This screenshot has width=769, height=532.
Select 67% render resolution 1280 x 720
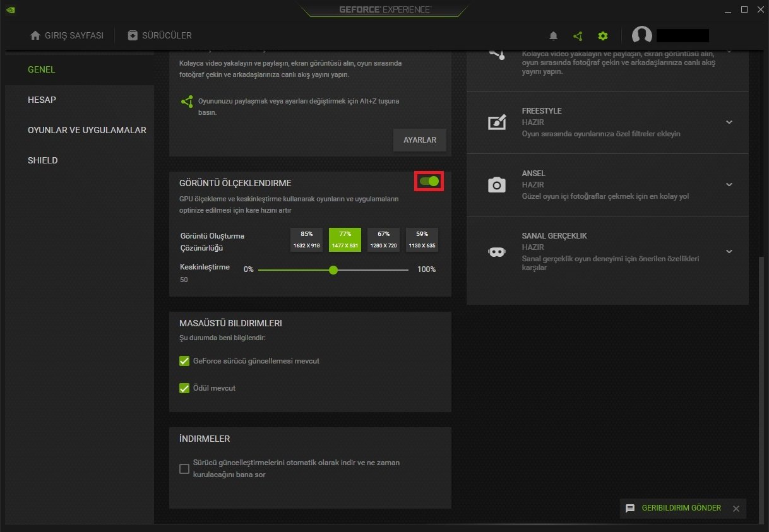tap(383, 240)
